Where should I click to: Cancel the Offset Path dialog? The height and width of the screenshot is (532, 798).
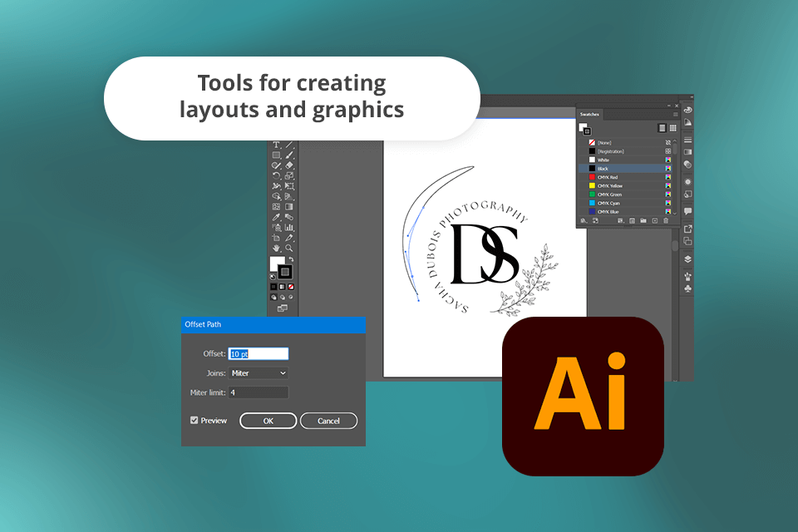329,421
